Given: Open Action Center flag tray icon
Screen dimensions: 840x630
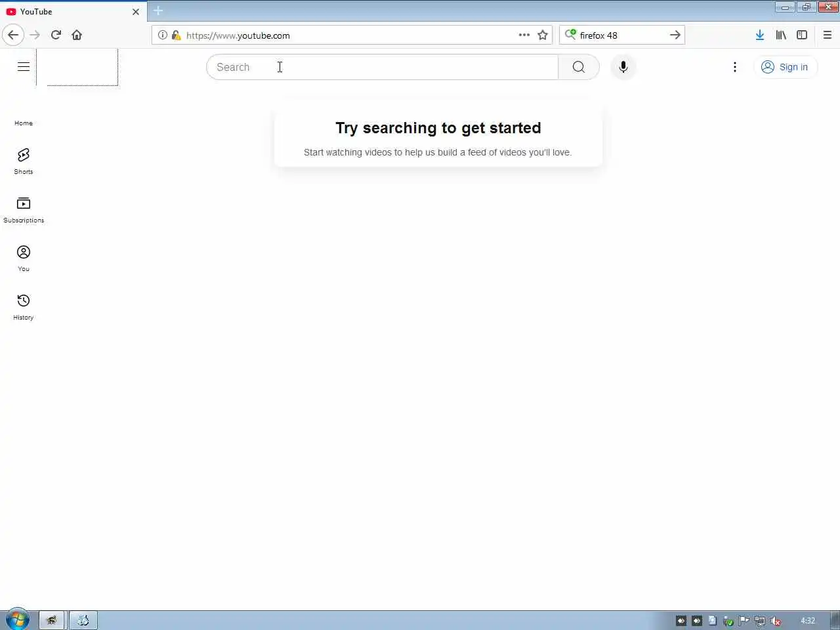Looking at the screenshot, I should click(x=744, y=621).
